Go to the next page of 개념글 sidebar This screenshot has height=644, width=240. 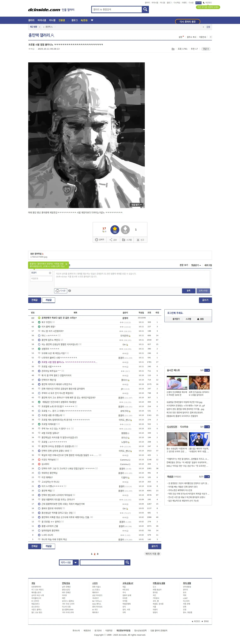(208, 477)
